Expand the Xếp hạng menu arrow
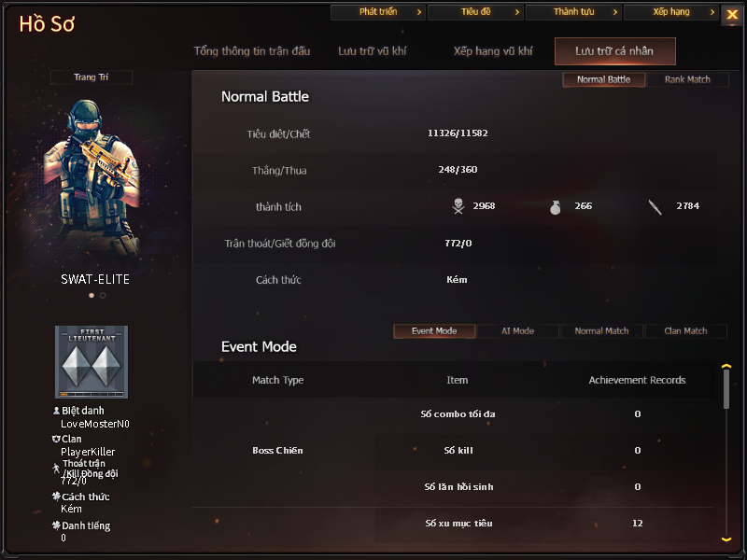Screen dimensions: 747x560 coord(712,12)
